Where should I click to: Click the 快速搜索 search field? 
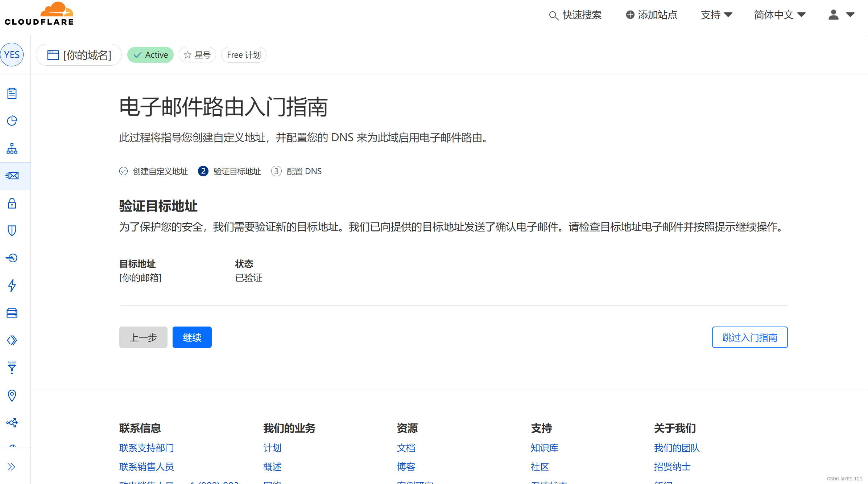click(x=575, y=15)
